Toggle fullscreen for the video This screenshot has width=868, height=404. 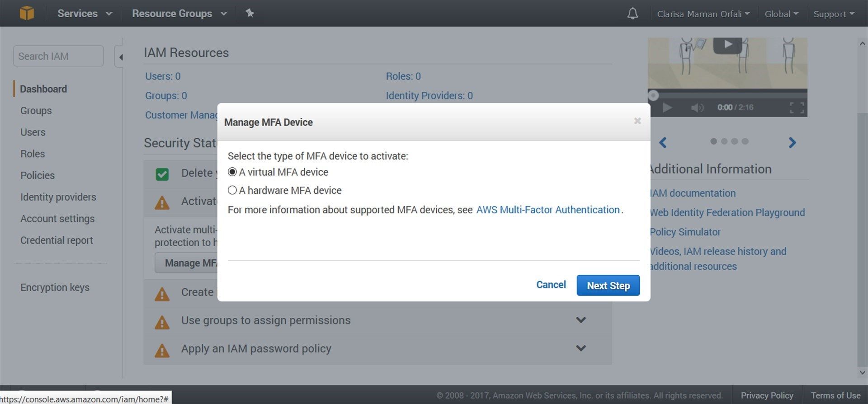[x=797, y=108]
